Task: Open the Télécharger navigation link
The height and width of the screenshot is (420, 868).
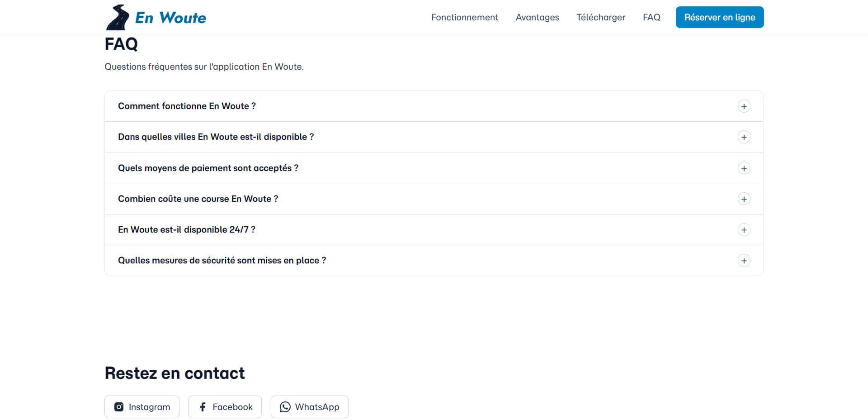Action: coord(600,17)
